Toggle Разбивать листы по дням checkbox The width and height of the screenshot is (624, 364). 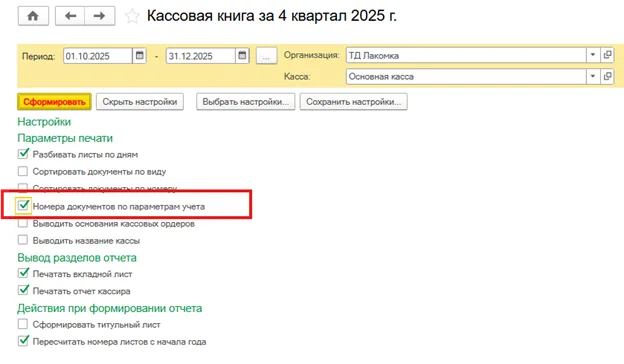coord(23,154)
